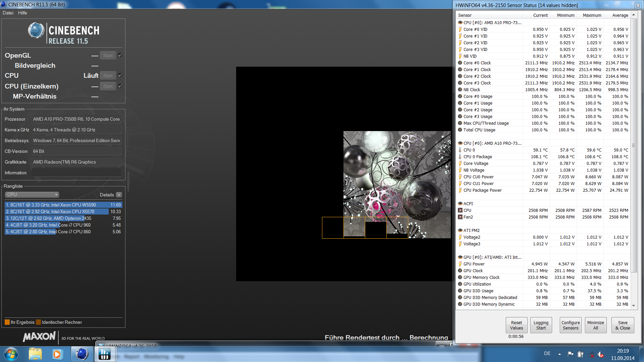Click the NB Clock sensor icon
Image resolution: width=644 pixels, height=362 pixels.
click(460, 90)
